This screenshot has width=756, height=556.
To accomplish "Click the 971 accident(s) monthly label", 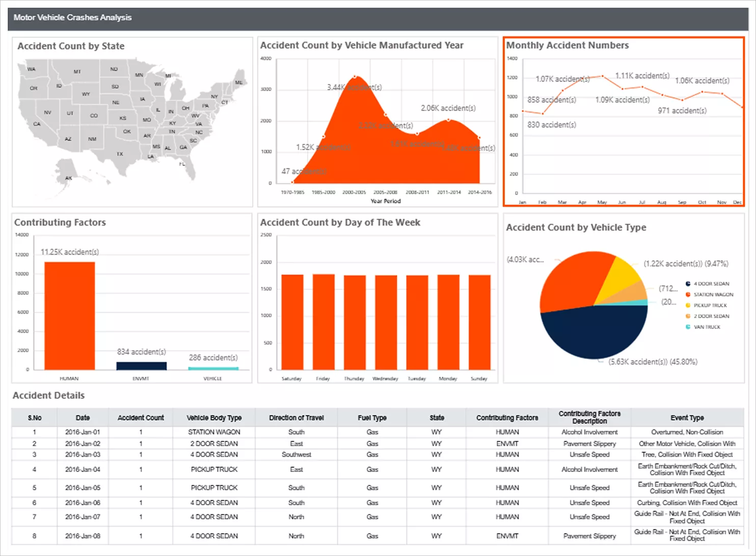I will (682, 110).
